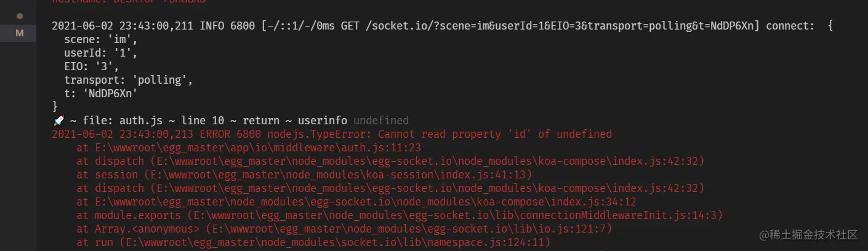Viewport: 868px width, 251px height.
Task: Click the Juejin community watermark logo
Action: coord(808,235)
